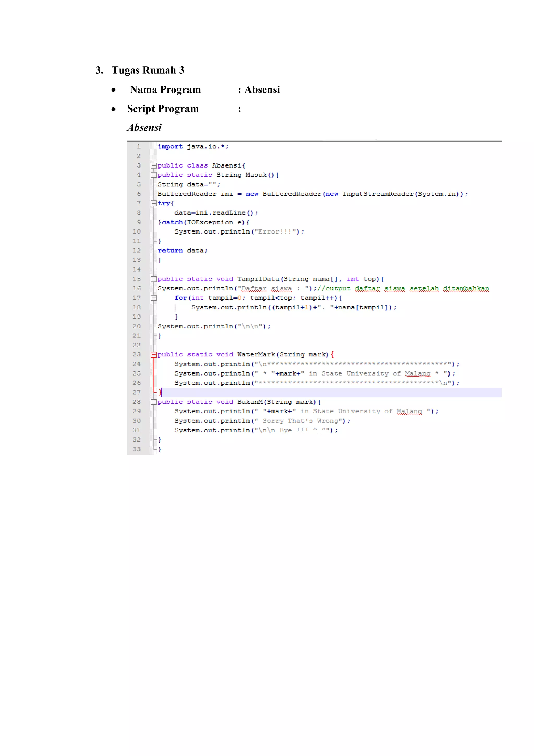Collapse the TampilData method fold marker
Screen dimensions: 534x756
tap(153, 279)
